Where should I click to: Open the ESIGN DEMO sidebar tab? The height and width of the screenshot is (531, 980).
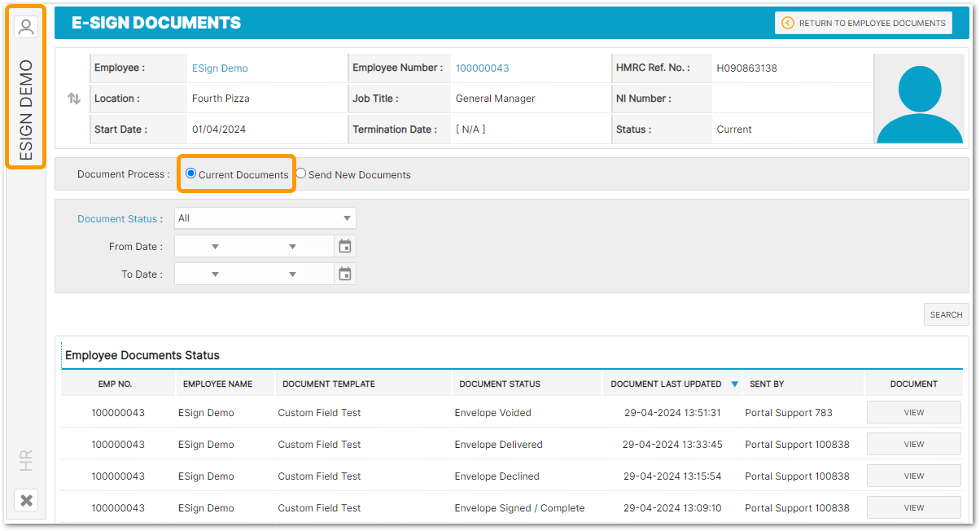point(26,109)
